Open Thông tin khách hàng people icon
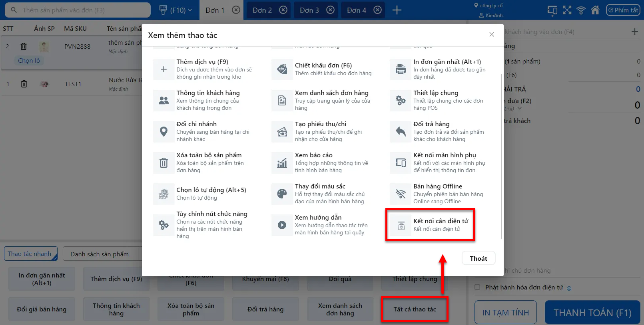 pyautogui.click(x=163, y=101)
